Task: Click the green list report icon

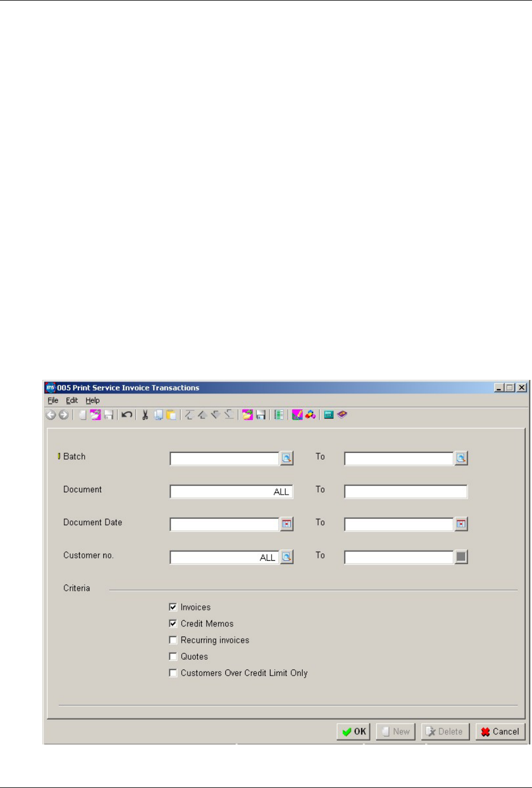Action: pos(279,415)
